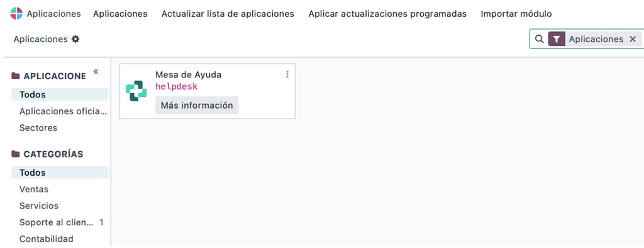
Task: Click the purple filter funnel icon
Action: 557,39
